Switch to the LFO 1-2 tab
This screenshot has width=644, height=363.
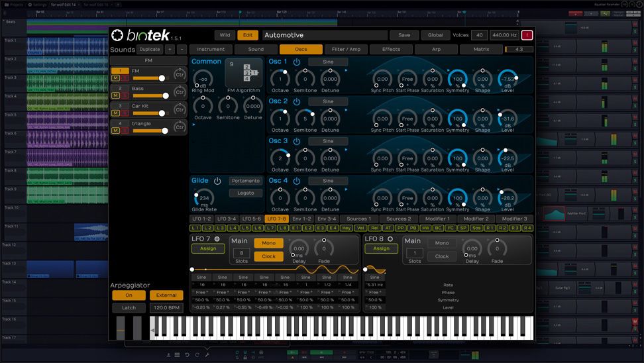tap(201, 219)
